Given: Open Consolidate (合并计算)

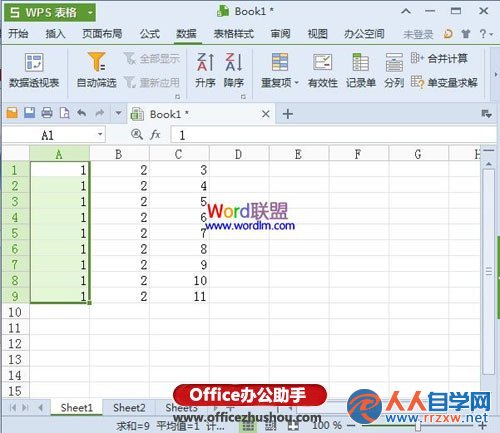Looking at the screenshot, I should point(439,59).
